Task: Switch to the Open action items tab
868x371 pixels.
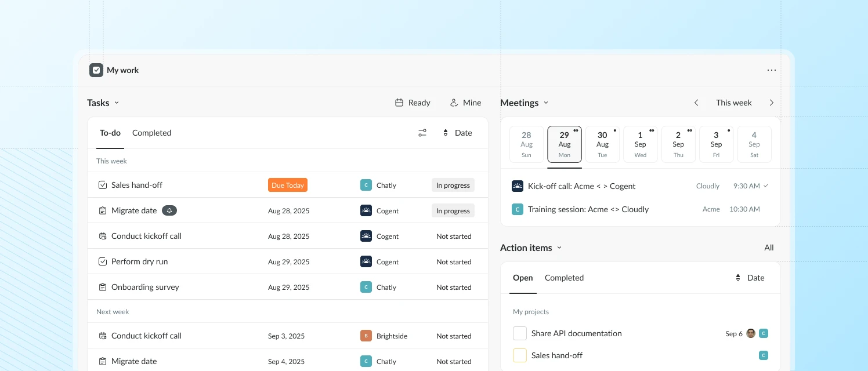Action: click(523, 278)
